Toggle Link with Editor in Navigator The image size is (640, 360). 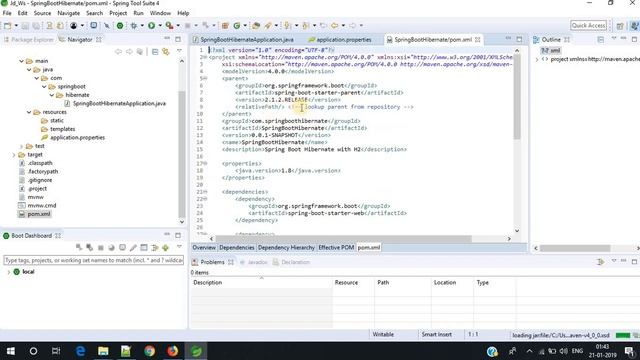[x=166, y=52]
